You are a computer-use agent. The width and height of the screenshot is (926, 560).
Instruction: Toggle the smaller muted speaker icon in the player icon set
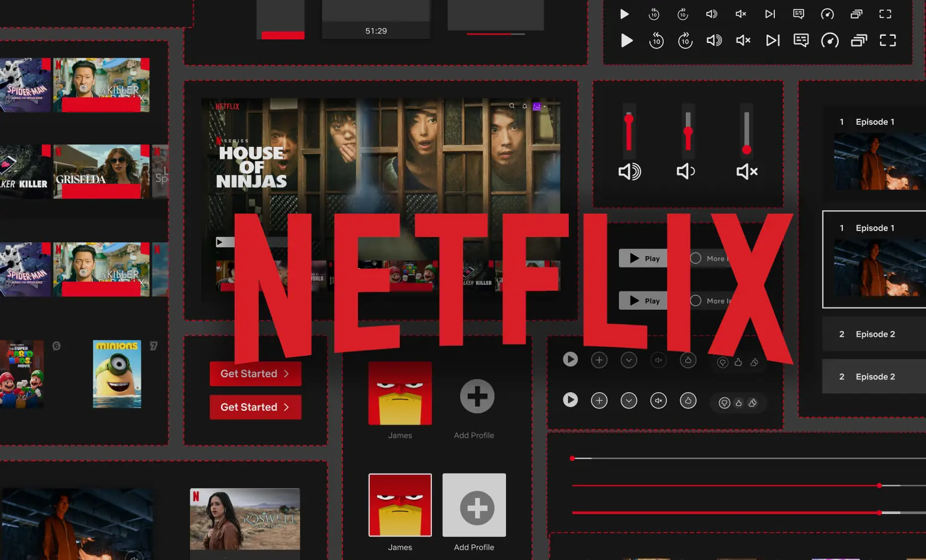741,14
